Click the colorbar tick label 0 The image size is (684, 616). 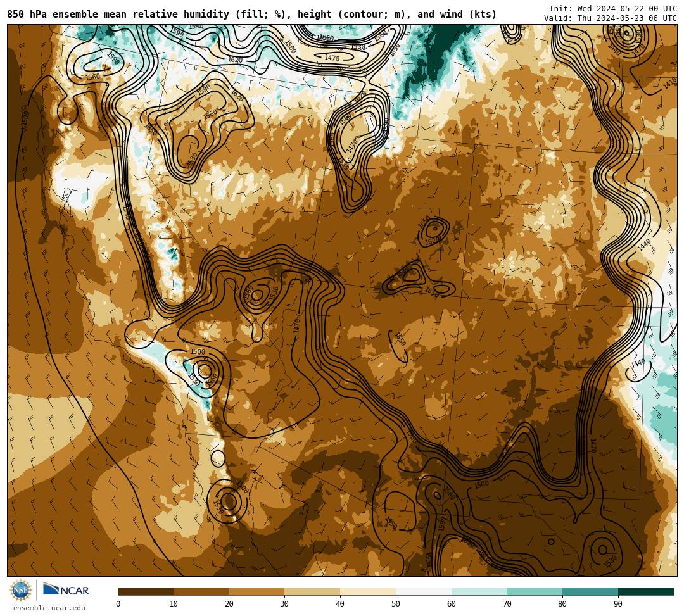118,604
